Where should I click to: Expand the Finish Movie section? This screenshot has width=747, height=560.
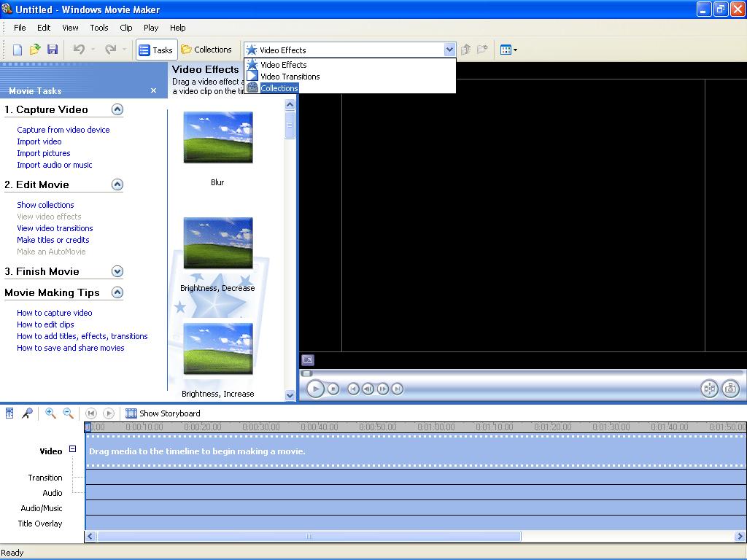tap(117, 271)
